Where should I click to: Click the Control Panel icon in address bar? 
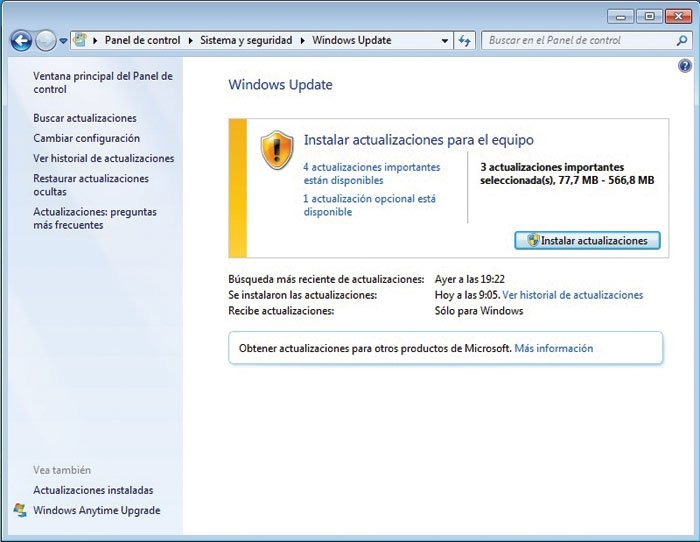80,40
